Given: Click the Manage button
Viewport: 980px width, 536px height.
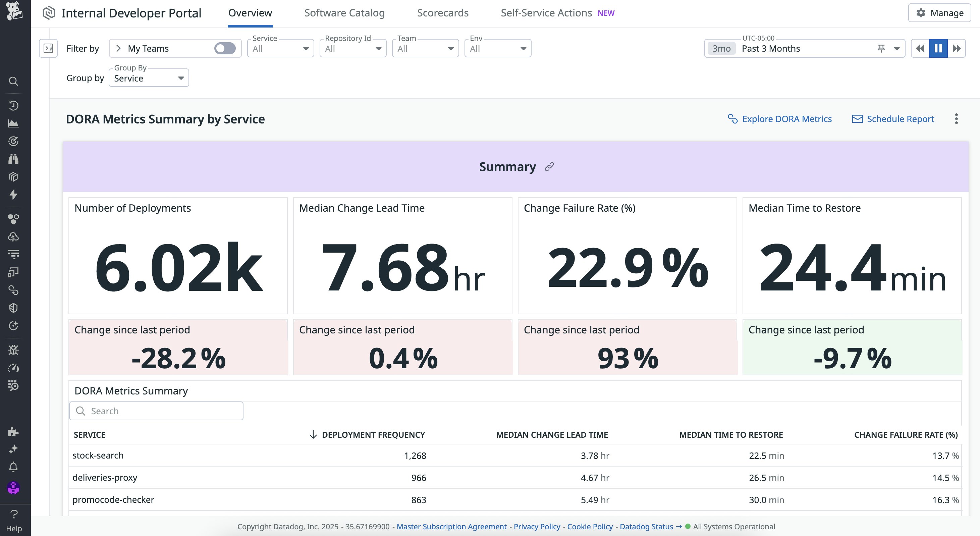Looking at the screenshot, I should click(x=939, y=13).
